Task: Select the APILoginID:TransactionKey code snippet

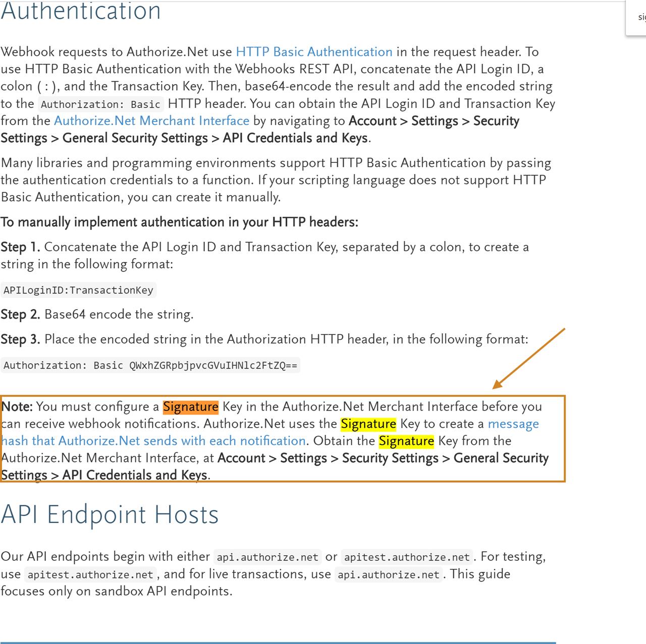Action: pos(78,290)
